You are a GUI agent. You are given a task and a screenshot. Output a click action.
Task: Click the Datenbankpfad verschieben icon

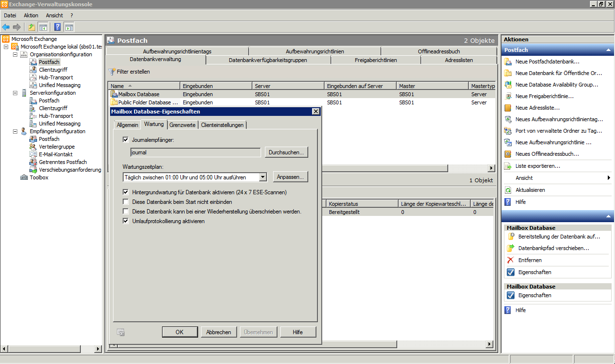coord(510,248)
